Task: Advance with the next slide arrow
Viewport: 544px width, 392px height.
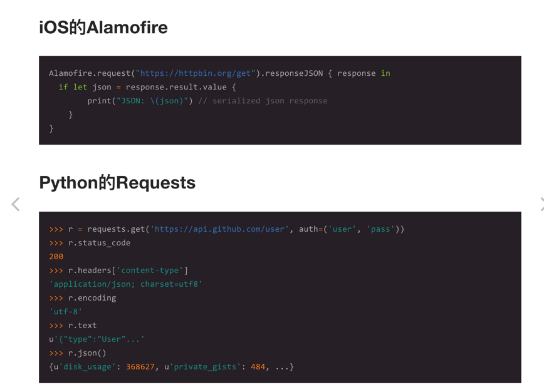Action: [541, 204]
